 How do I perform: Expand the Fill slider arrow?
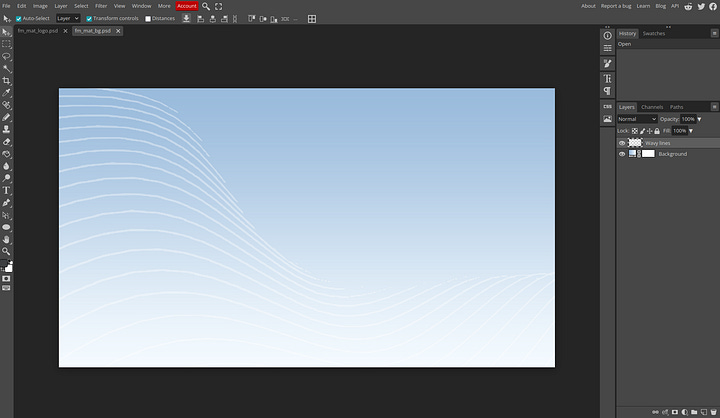click(x=691, y=131)
